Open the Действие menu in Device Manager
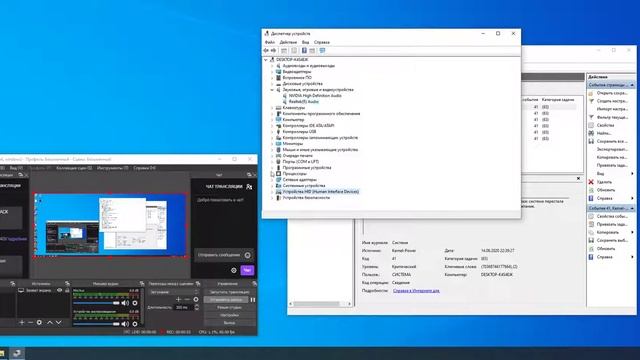This screenshot has width=640, height=360. click(288, 42)
